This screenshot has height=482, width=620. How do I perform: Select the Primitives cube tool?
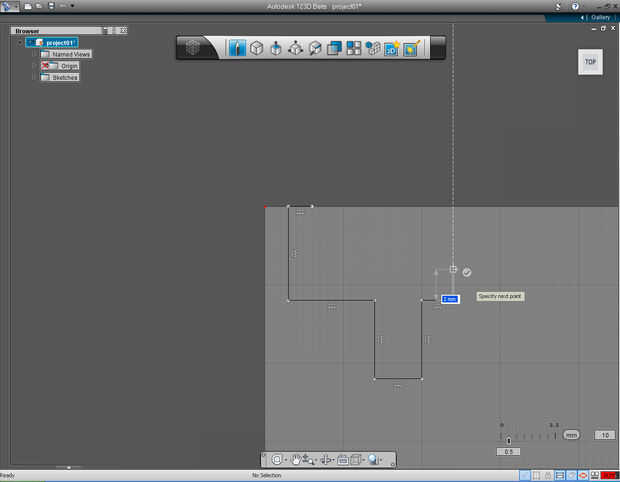point(257,48)
